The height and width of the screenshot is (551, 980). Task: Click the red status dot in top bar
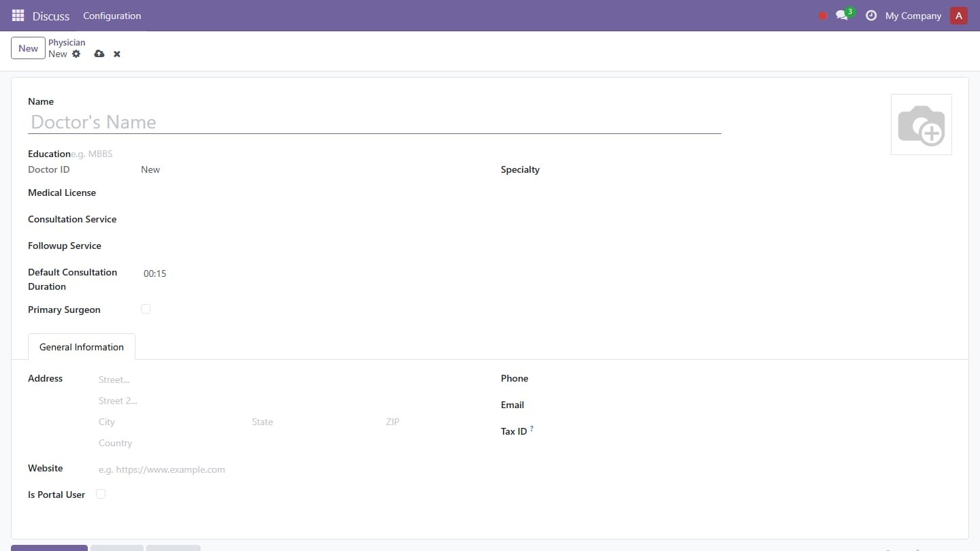(823, 16)
